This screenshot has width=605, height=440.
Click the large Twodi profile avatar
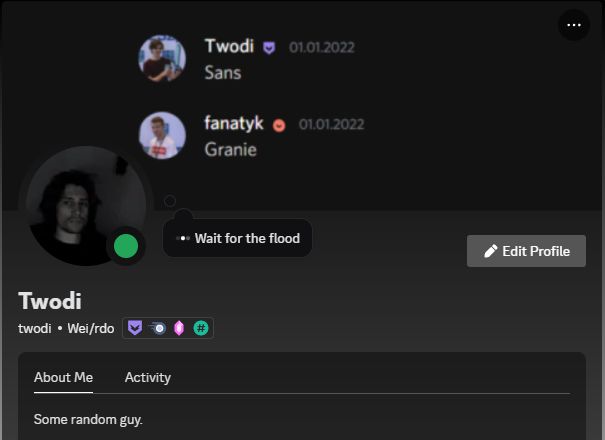coord(86,206)
